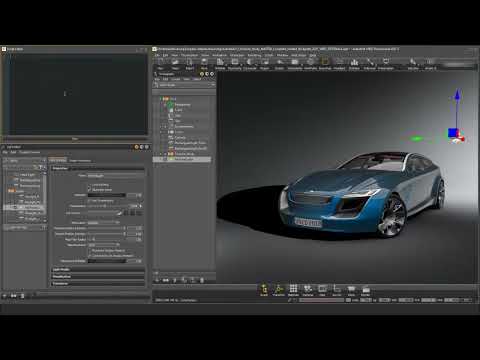Click the green light handle in the viewport
The image size is (480, 360).
[x=416, y=139]
